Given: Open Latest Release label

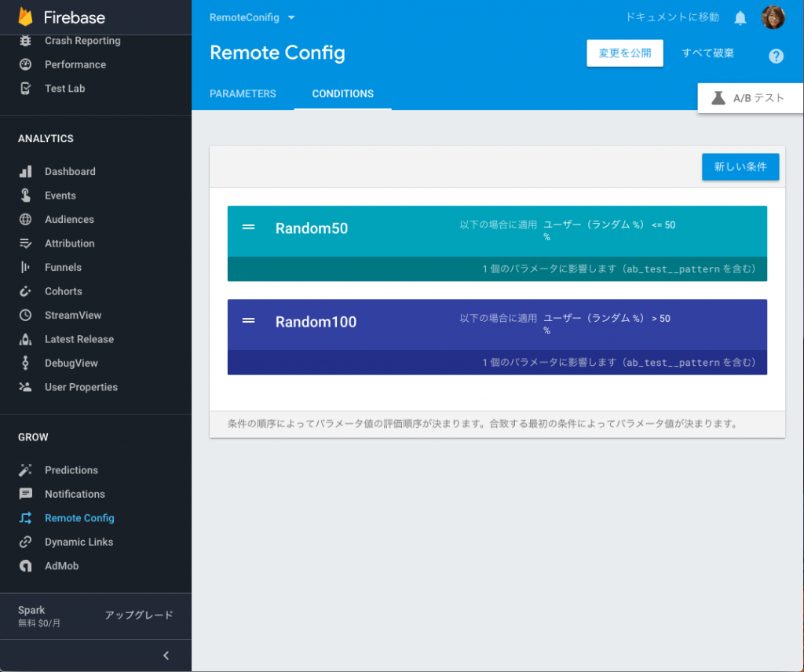Looking at the screenshot, I should [x=79, y=339].
